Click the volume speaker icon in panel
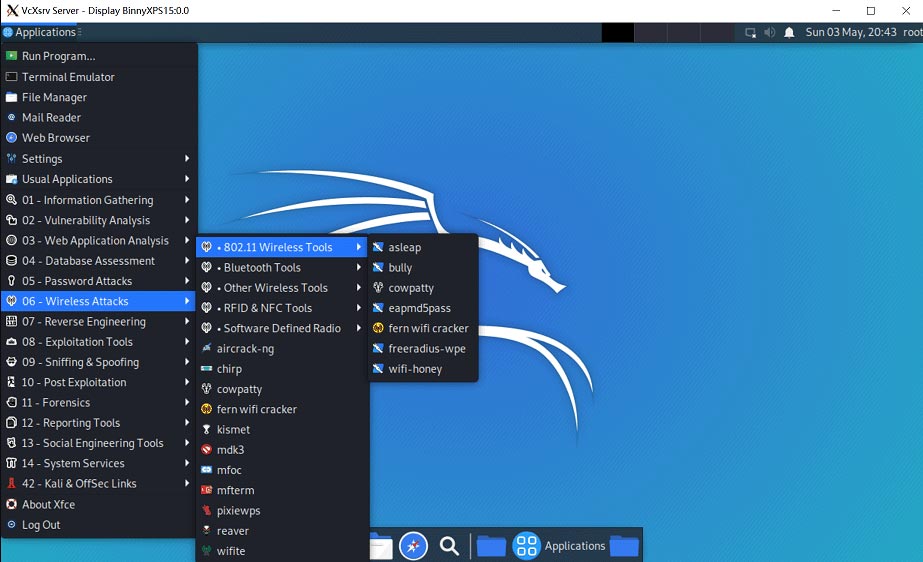 click(x=769, y=32)
